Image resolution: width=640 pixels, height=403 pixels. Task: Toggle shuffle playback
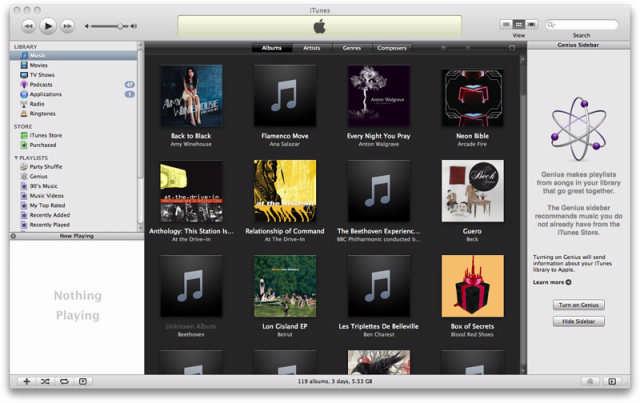coord(45,381)
